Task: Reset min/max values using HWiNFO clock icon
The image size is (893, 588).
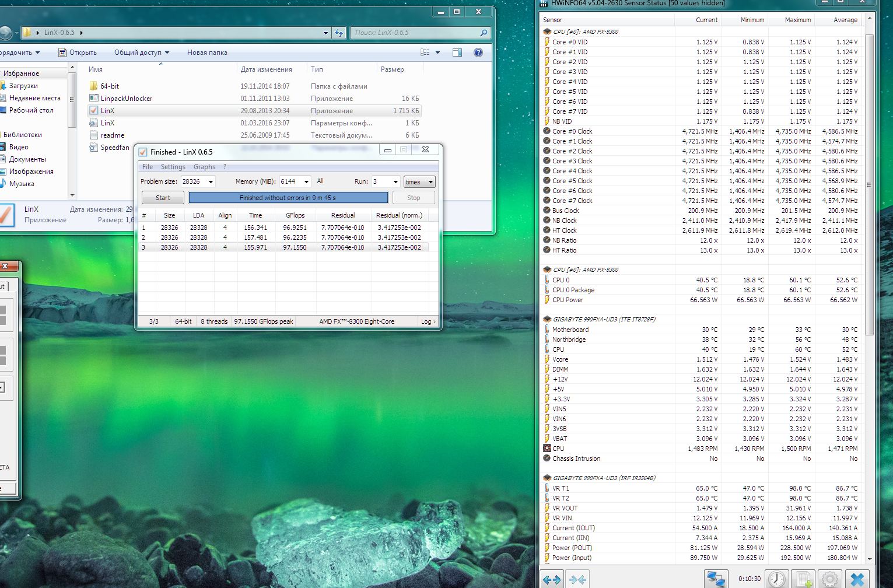Action: point(776,579)
